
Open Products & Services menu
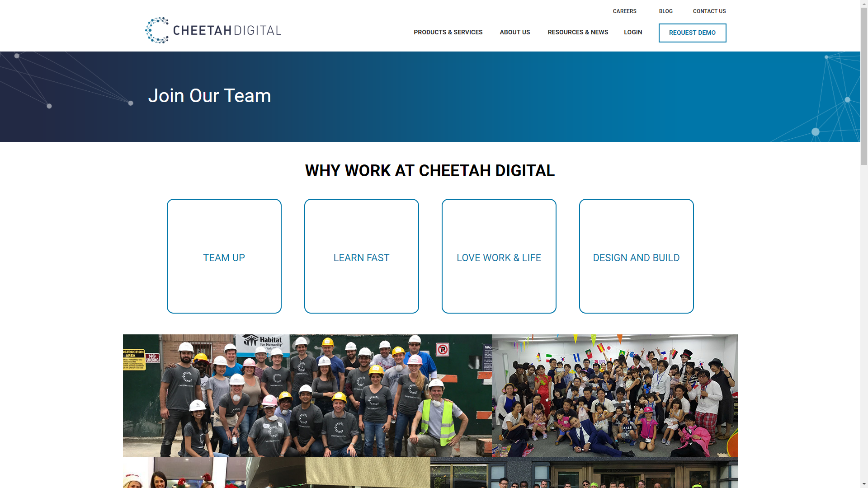click(x=448, y=33)
